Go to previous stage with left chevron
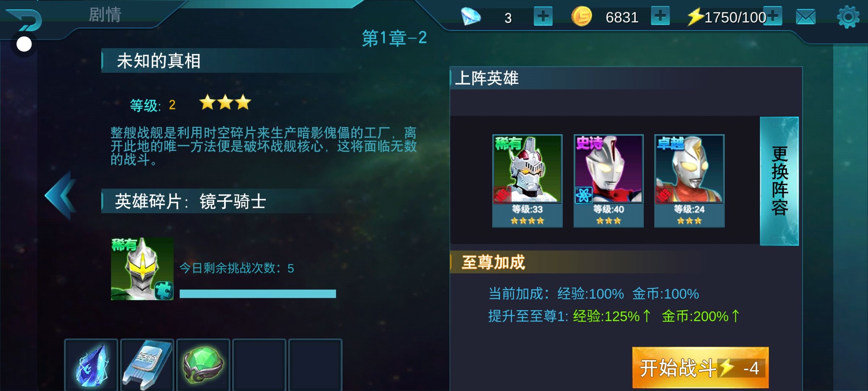The width and height of the screenshot is (868, 391). 61,195
